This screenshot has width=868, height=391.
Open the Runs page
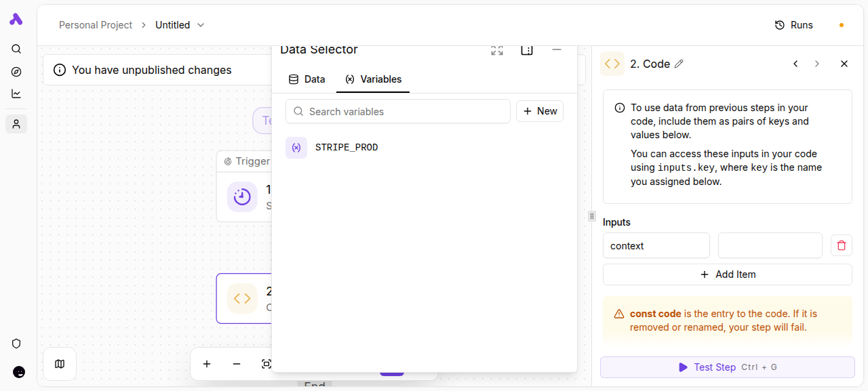coord(793,25)
